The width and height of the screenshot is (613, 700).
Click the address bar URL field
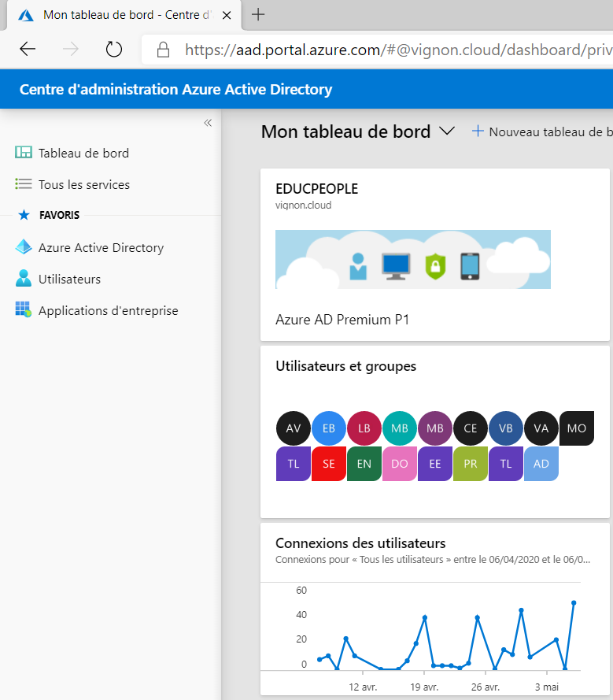[x=378, y=50]
